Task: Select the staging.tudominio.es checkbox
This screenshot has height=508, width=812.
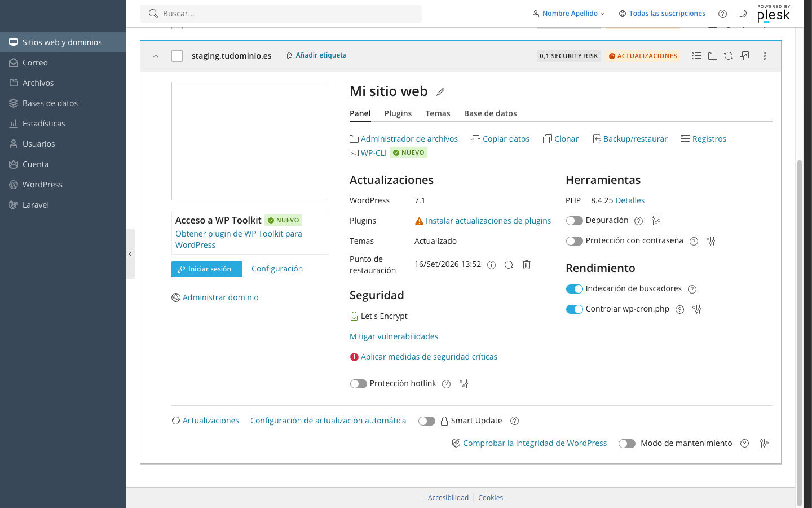Action: coord(177,56)
